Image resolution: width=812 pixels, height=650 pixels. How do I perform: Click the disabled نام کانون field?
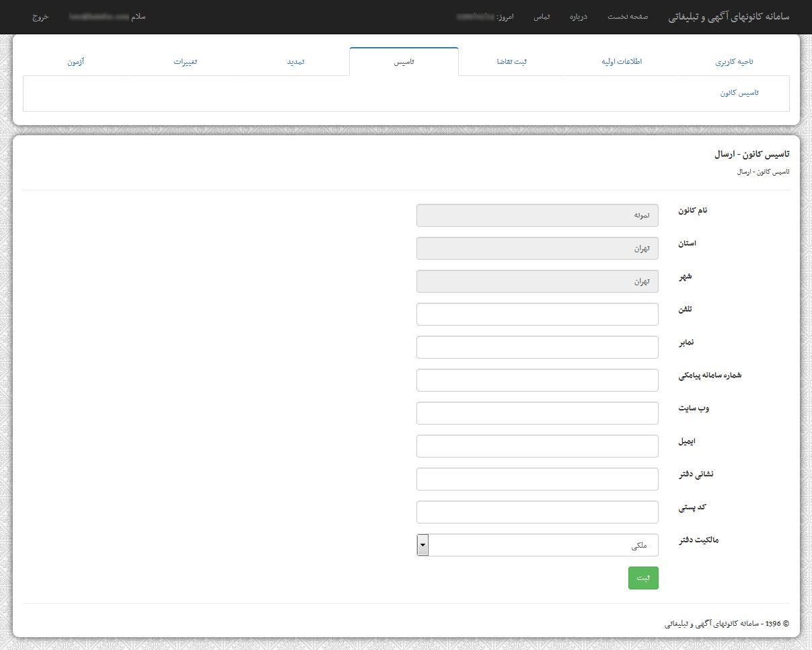538,215
